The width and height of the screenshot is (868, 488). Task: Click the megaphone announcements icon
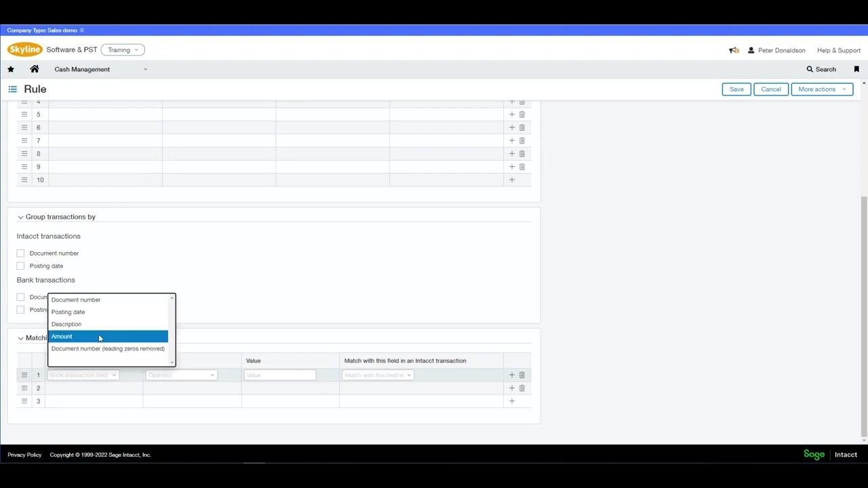coord(734,50)
